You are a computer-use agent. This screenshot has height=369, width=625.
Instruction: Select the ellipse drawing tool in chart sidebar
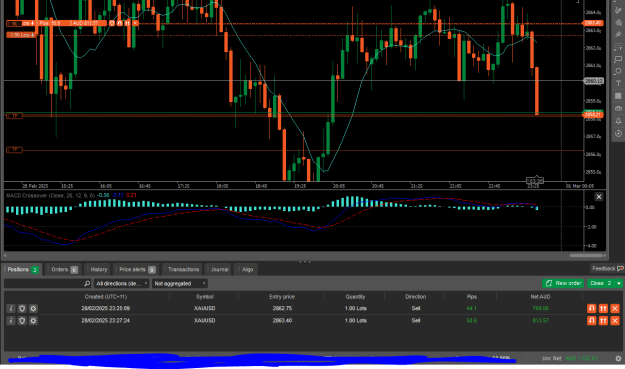(618, 71)
